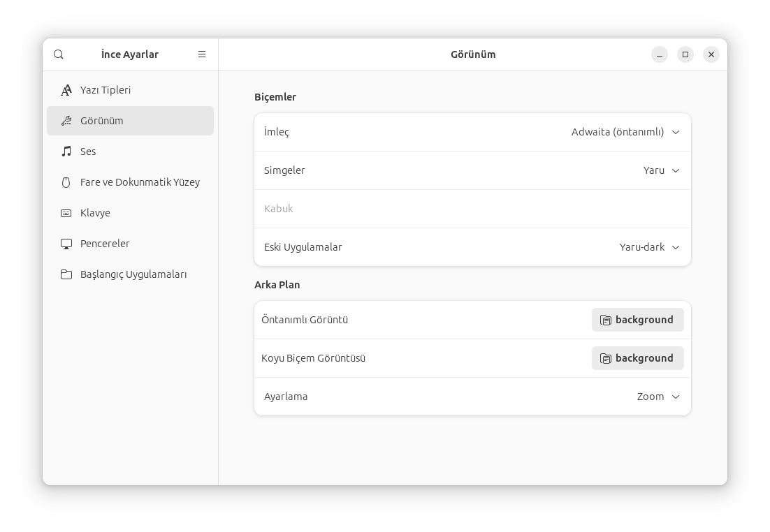Click the Ses music note icon
Image resolution: width=770 pixels, height=532 pixels.
coord(66,152)
